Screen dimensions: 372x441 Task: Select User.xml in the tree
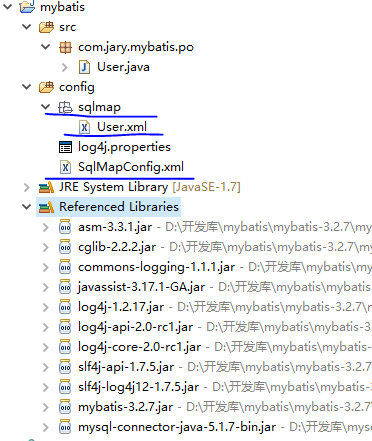pyautogui.click(x=122, y=127)
